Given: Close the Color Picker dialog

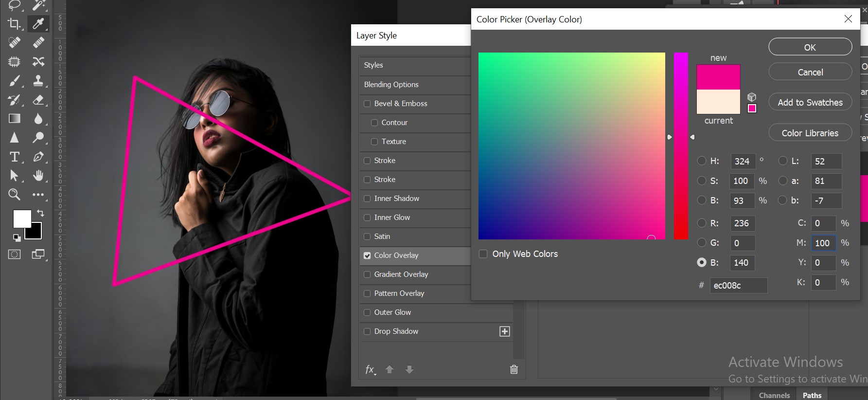Looking at the screenshot, I should click(x=848, y=19).
